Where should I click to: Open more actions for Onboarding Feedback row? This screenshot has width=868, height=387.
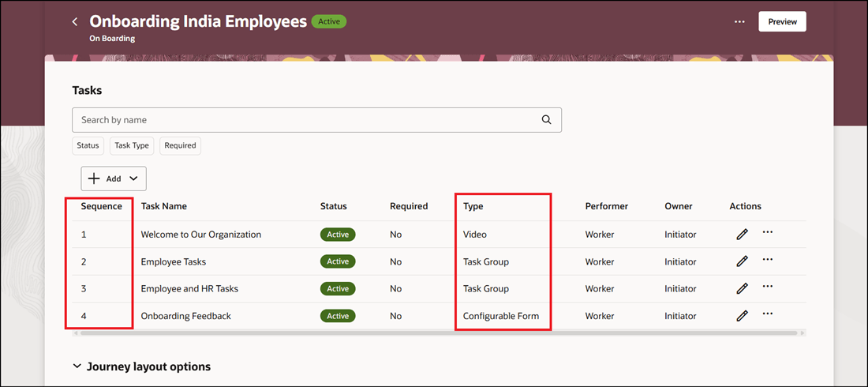767,314
